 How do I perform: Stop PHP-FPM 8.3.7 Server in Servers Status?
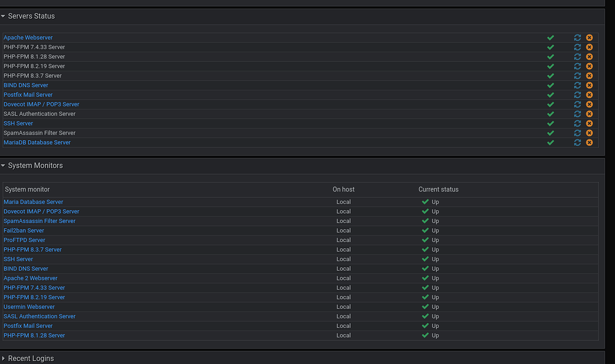589,76
